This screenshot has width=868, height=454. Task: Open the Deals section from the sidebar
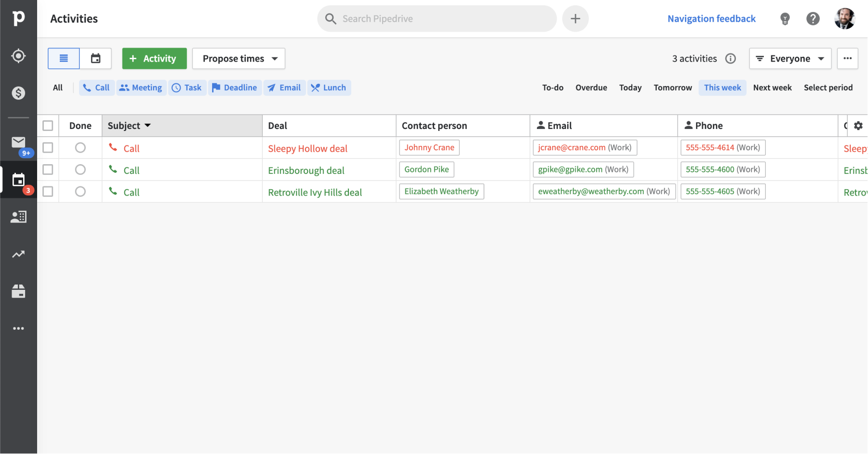(18, 93)
